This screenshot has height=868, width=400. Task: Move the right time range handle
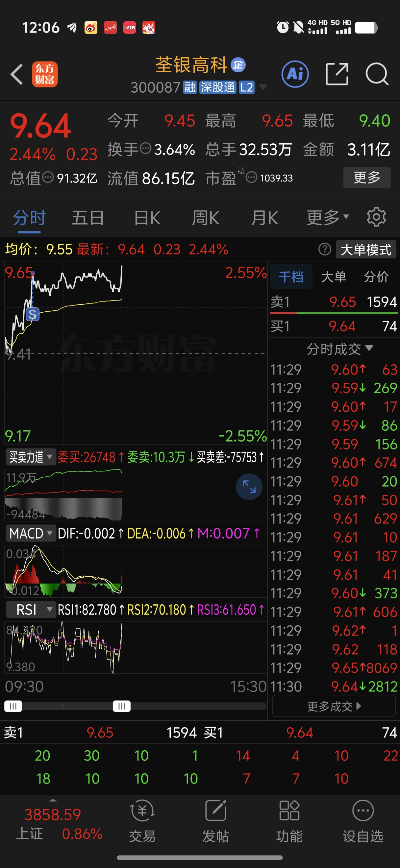click(122, 706)
